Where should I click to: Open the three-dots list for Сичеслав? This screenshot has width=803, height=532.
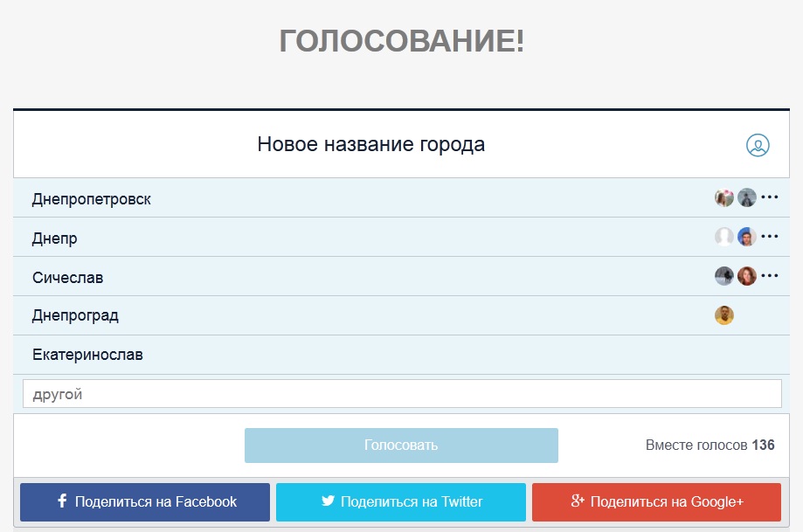click(770, 276)
